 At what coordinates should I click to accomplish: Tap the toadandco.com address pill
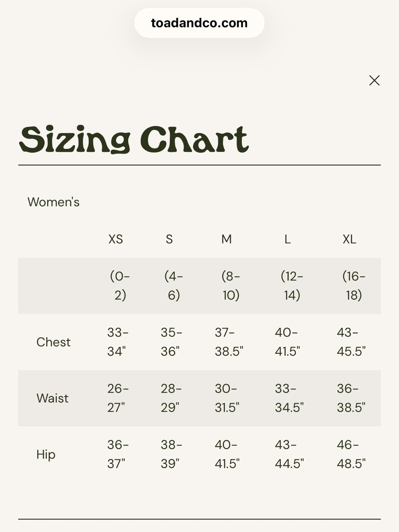point(199,23)
